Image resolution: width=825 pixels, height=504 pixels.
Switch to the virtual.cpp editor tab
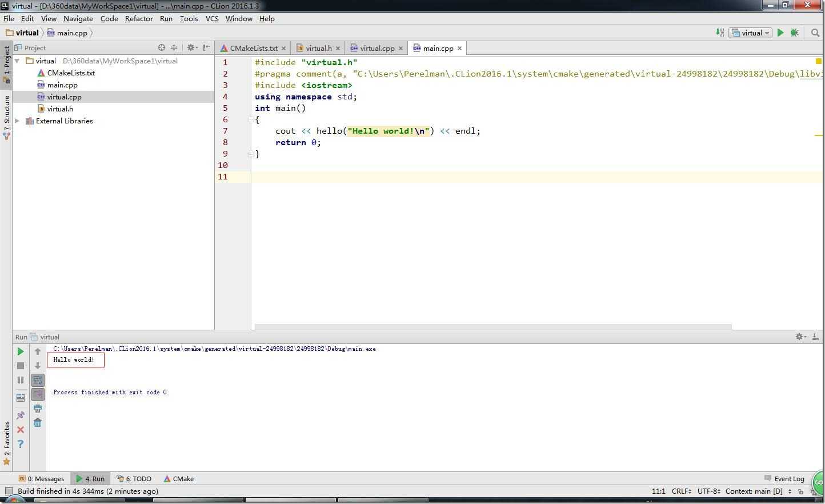(377, 48)
